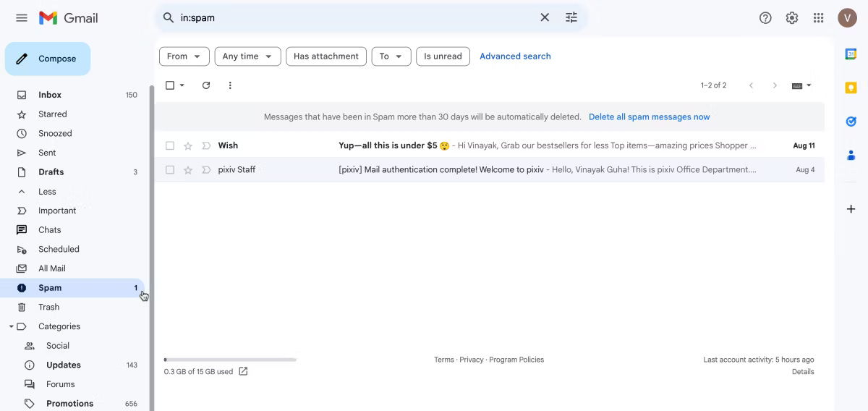The height and width of the screenshot is (411, 868).
Task: Click the storage usage progress bar
Action: click(x=230, y=360)
